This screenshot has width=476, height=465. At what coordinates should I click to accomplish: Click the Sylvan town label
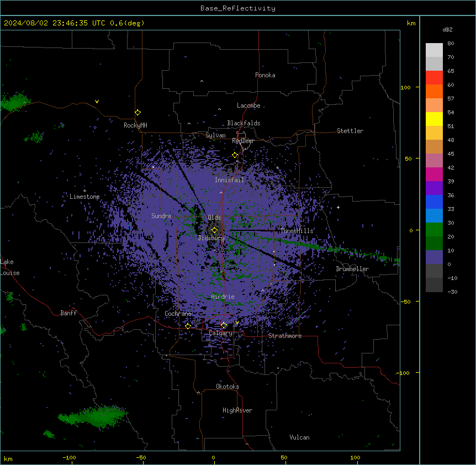(215, 135)
